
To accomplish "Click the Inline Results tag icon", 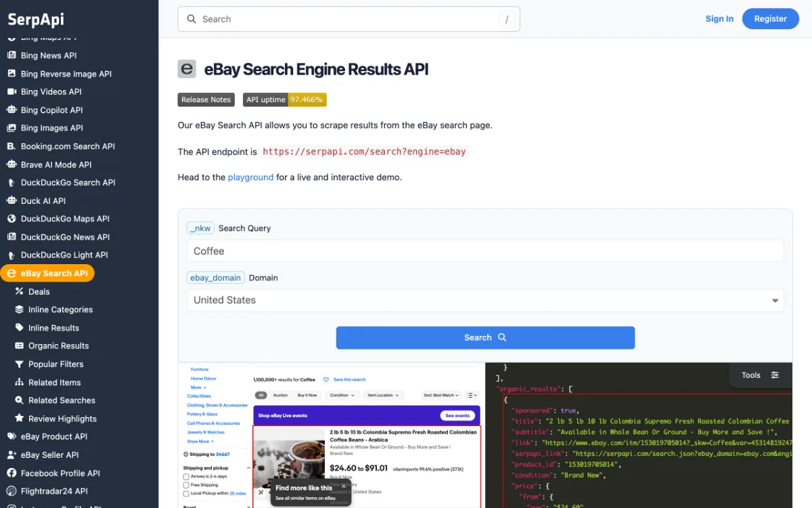I will pos(19,328).
